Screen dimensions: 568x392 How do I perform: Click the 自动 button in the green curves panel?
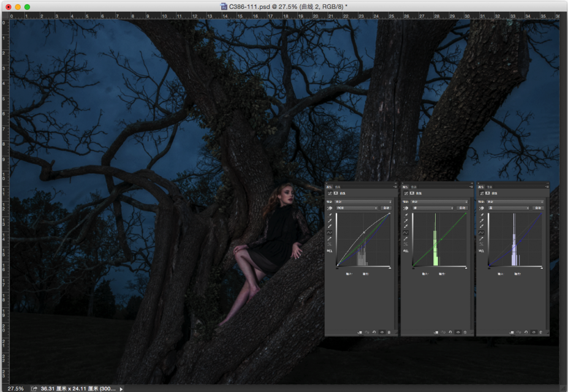[x=462, y=208]
